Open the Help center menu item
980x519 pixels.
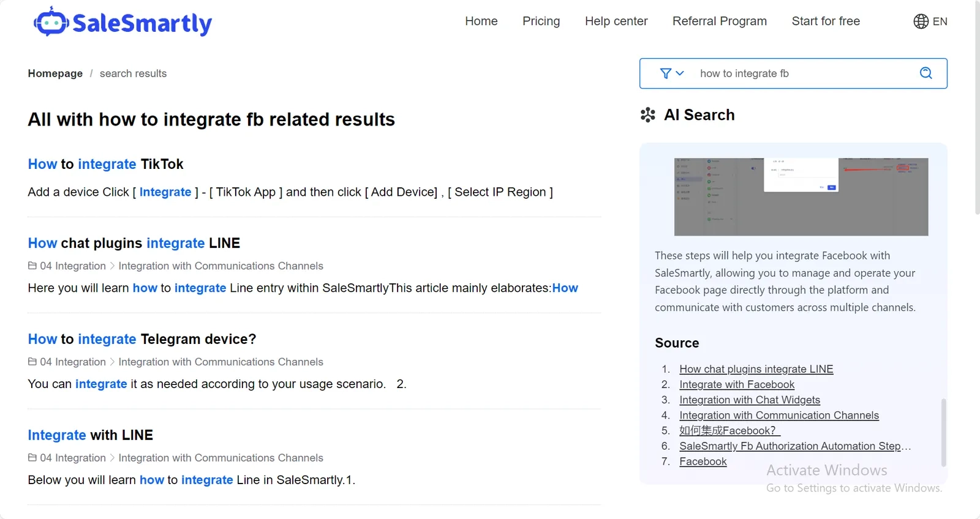[x=616, y=21]
